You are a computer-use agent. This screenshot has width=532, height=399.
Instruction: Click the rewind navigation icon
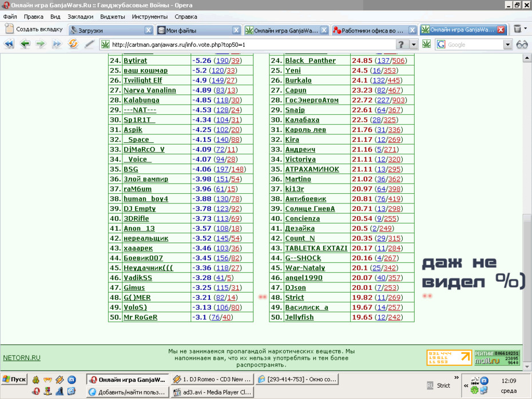pos(9,44)
